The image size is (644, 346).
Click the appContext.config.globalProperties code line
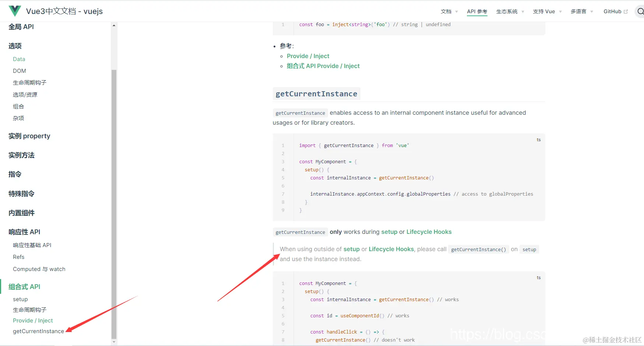[422, 194]
